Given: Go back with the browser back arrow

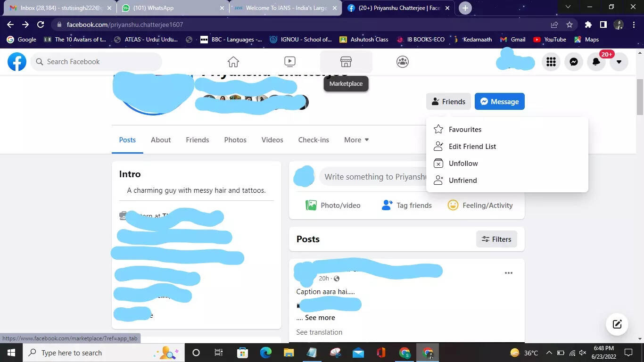Looking at the screenshot, I should 10,25.
